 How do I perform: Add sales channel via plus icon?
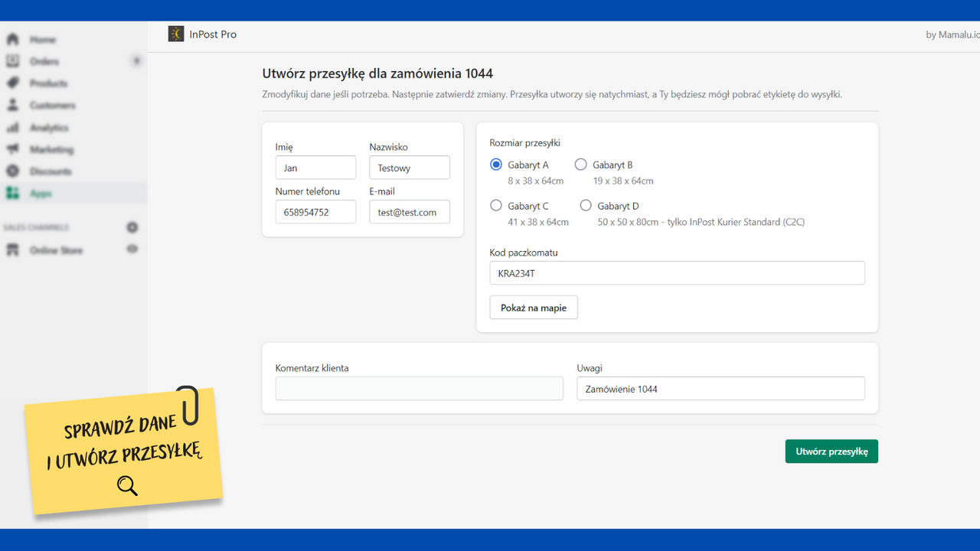pos(132,227)
